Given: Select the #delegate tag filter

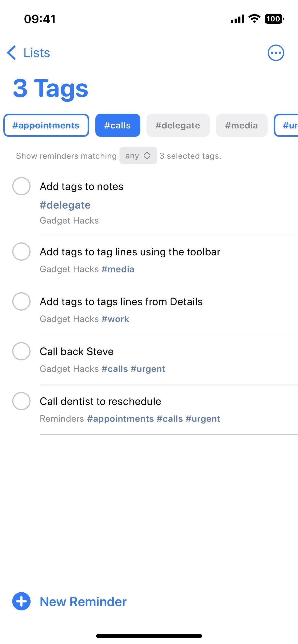Looking at the screenshot, I should pos(178,125).
